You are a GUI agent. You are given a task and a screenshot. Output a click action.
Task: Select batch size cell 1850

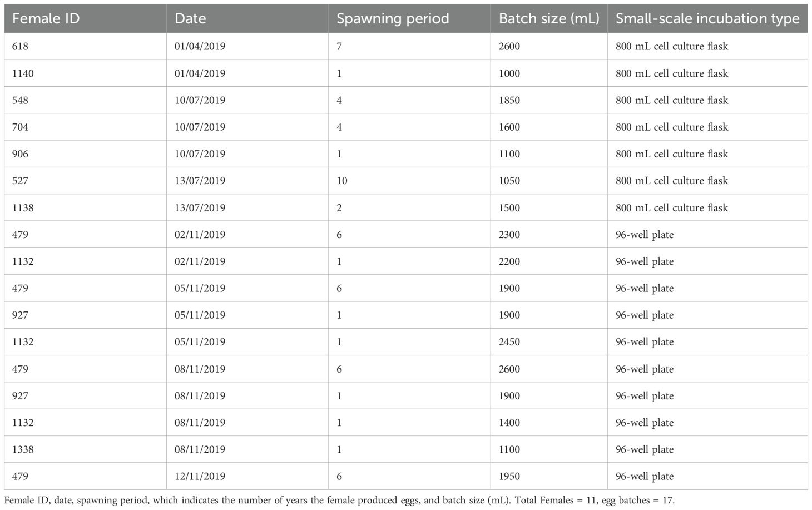click(x=509, y=101)
